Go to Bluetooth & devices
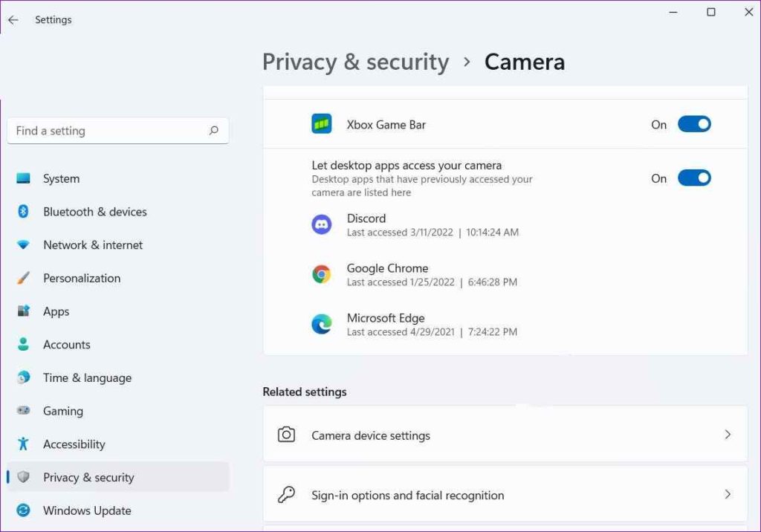 (x=118, y=211)
